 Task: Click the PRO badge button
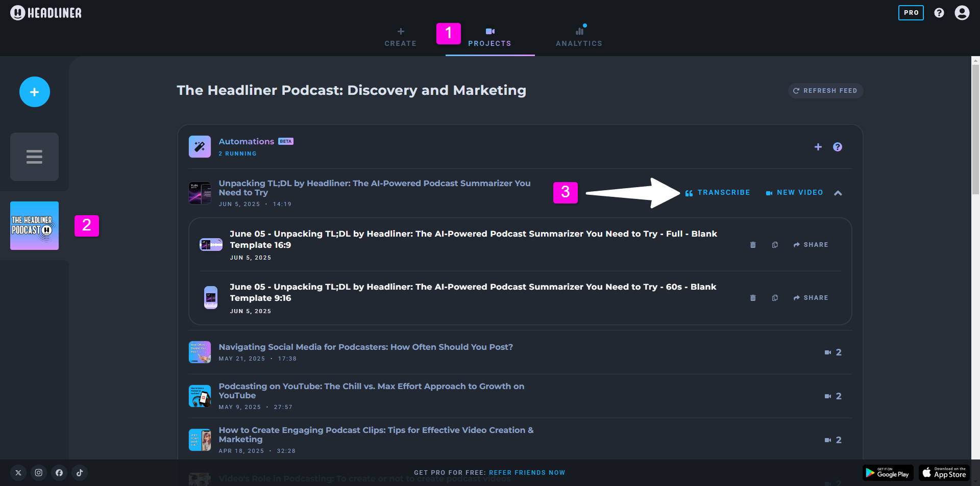pyautogui.click(x=911, y=13)
